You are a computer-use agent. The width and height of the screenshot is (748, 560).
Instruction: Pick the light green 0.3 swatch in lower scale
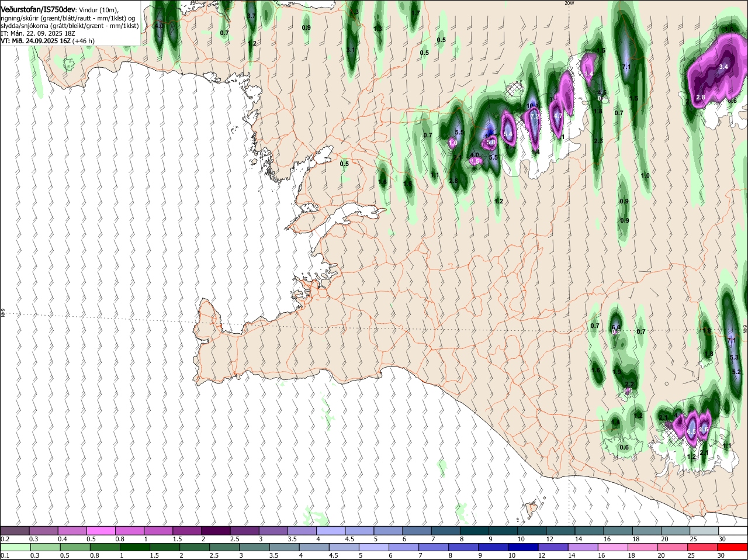[x=46, y=547]
